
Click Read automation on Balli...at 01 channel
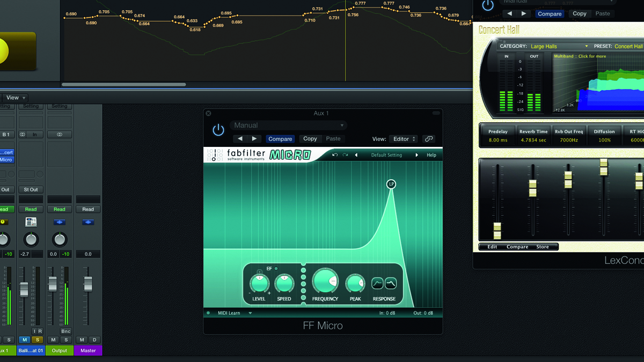pos(31,209)
